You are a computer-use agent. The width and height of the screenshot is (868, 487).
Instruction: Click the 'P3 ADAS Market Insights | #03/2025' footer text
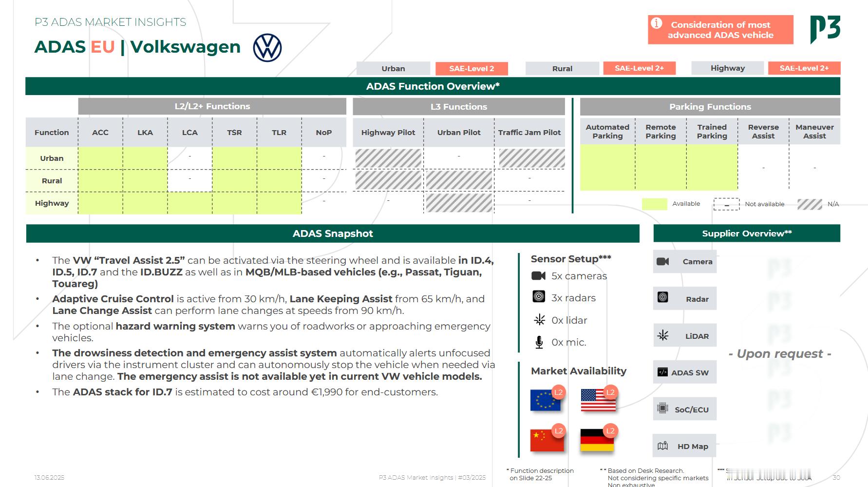tap(432, 478)
